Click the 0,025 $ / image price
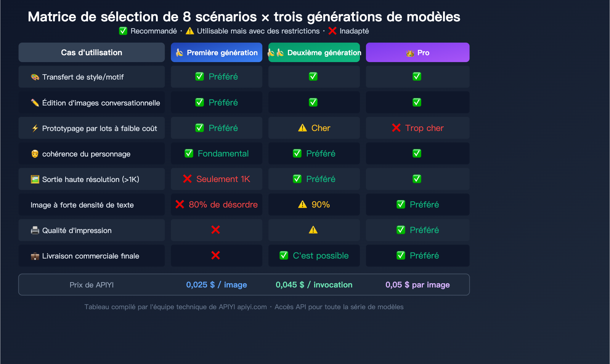 tap(216, 285)
